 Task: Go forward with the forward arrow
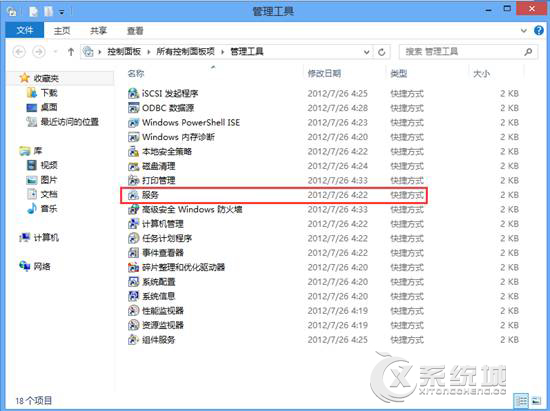point(39,52)
